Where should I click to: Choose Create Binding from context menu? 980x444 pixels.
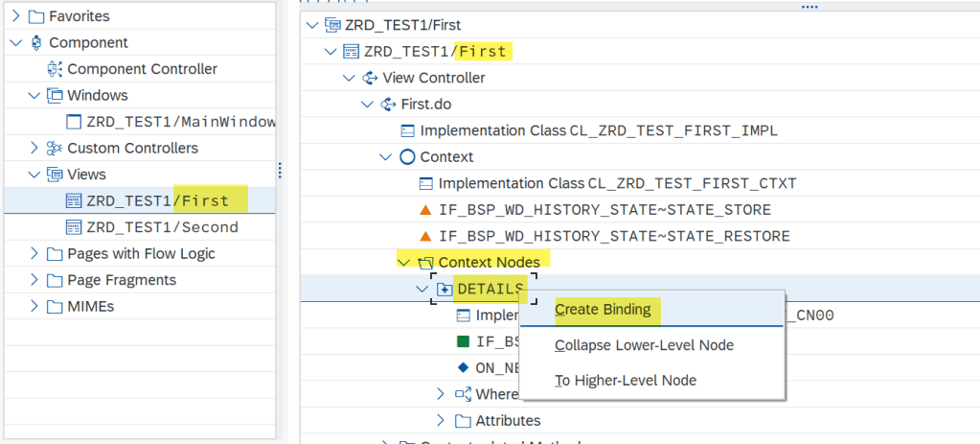603,309
